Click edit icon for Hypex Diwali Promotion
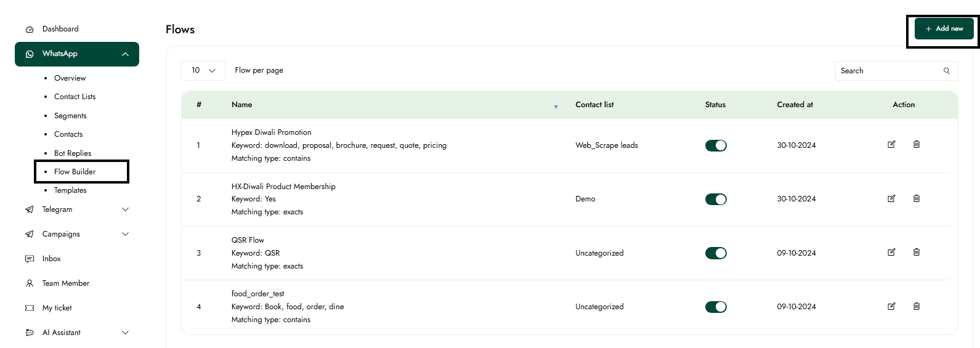Viewport: 980px width, 348px height. (x=891, y=145)
